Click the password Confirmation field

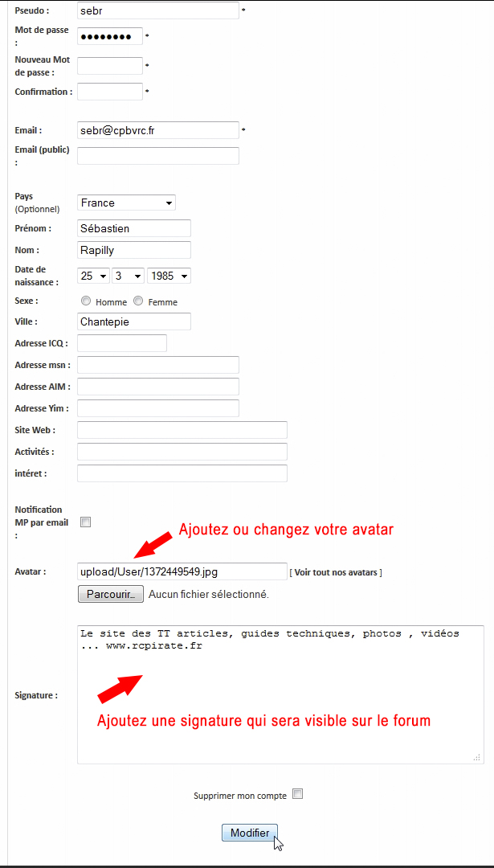(x=110, y=92)
